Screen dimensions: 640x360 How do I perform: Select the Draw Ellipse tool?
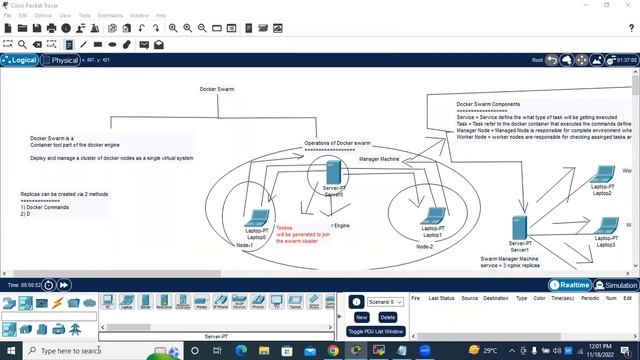[112, 44]
